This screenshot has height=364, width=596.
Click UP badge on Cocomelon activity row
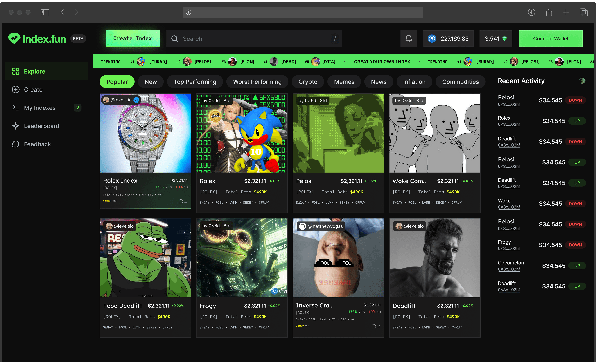[x=577, y=266]
